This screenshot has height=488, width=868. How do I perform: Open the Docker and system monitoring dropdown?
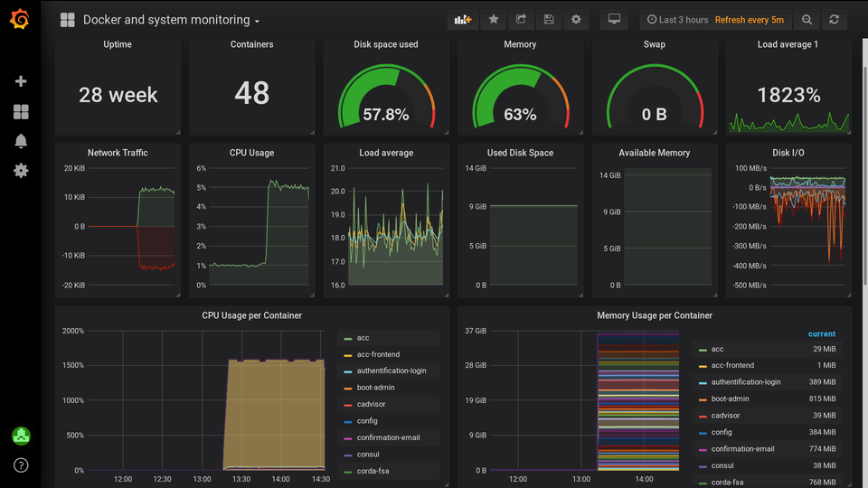pyautogui.click(x=171, y=20)
